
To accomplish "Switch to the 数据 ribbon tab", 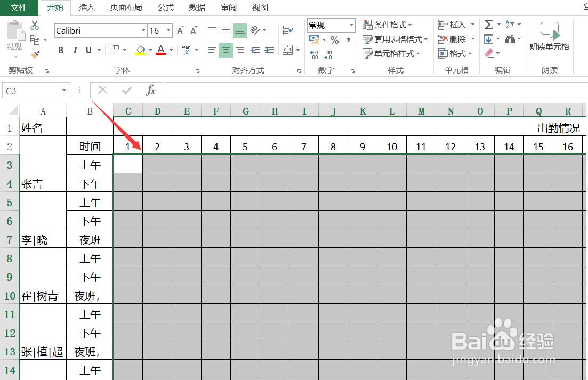I will point(196,7).
